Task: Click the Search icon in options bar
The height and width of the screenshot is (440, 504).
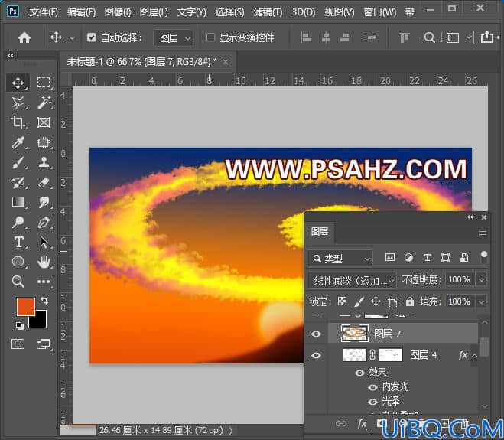Action: 429,37
